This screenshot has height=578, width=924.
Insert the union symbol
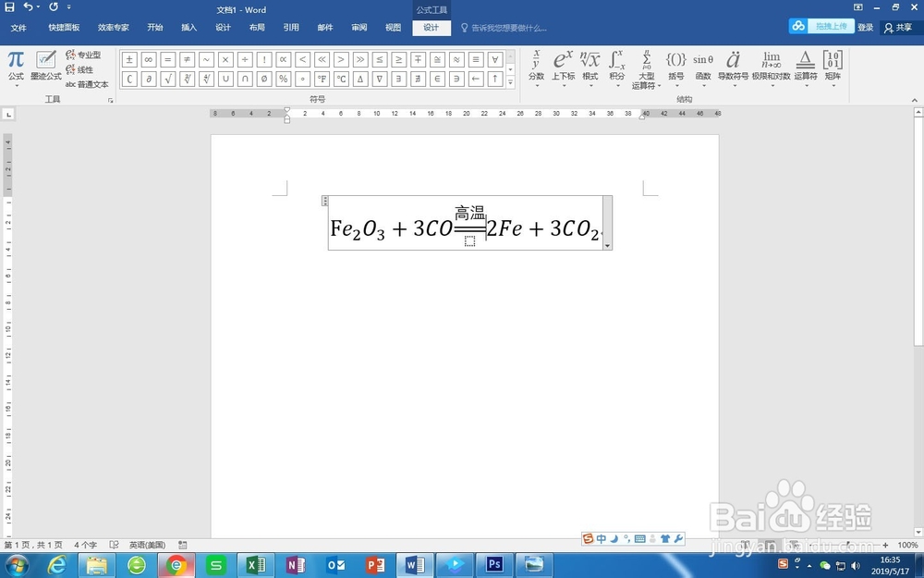[225, 79]
